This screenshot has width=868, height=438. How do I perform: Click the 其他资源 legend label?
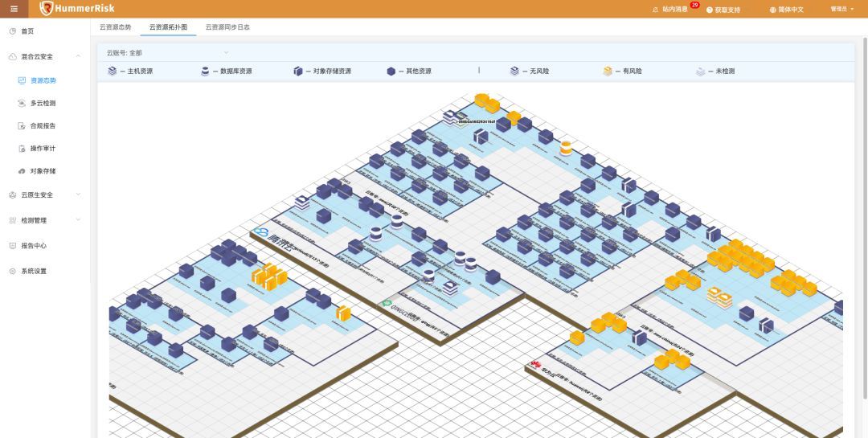[x=419, y=72]
